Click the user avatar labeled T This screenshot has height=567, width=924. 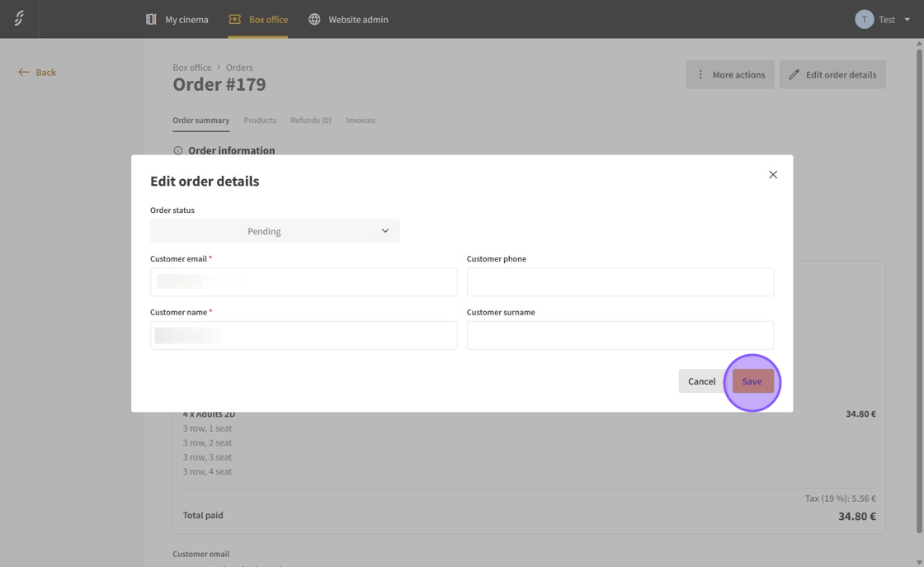coord(864,19)
